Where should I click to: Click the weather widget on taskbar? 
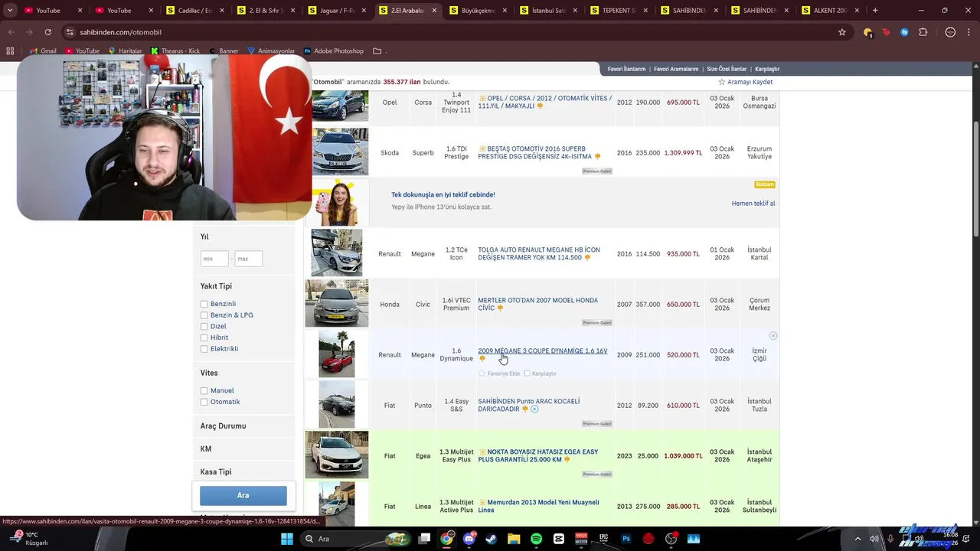pos(31,539)
